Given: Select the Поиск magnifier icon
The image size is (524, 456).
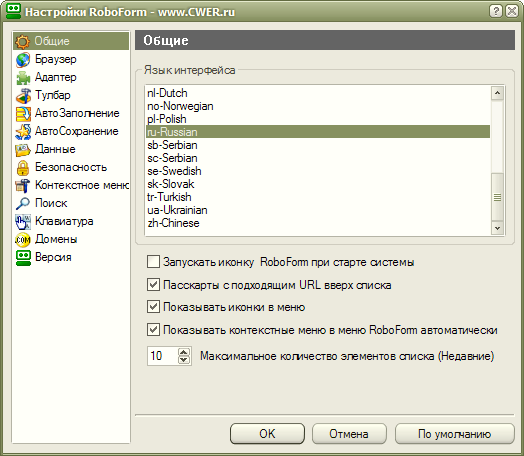Looking at the screenshot, I should [23, 203].
